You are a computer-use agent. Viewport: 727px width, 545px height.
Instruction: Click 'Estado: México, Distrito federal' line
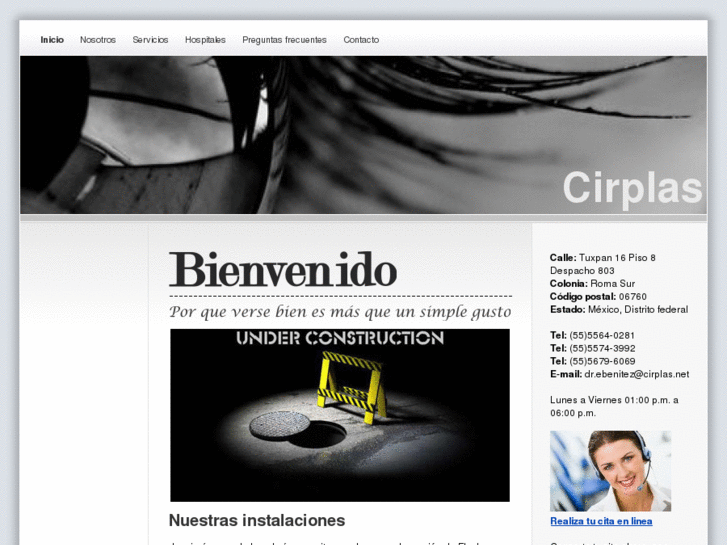point(619,310)
